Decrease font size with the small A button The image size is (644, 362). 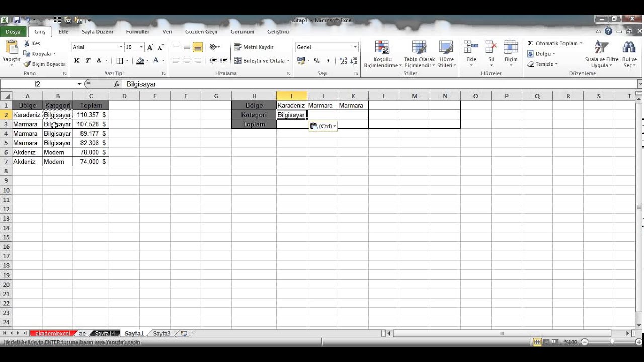tap(161, 47)
